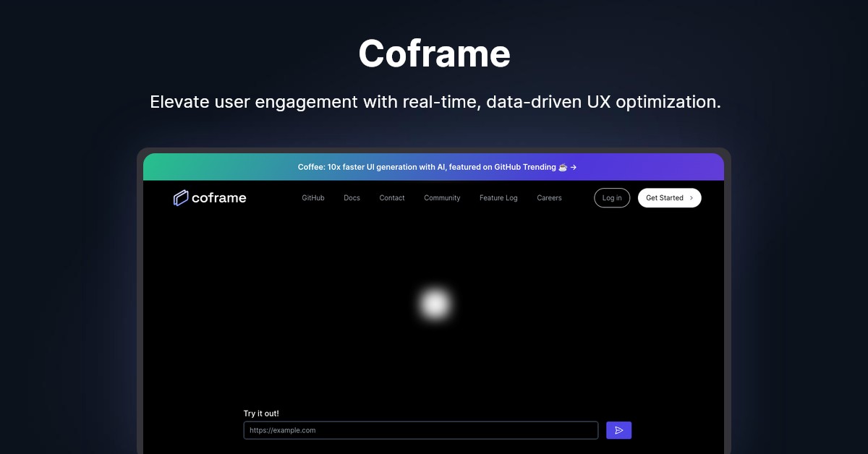868x454 pixels.
Task: Click the chevron inside Get Started
Action: pyautogui.click(x=692, y=197)
